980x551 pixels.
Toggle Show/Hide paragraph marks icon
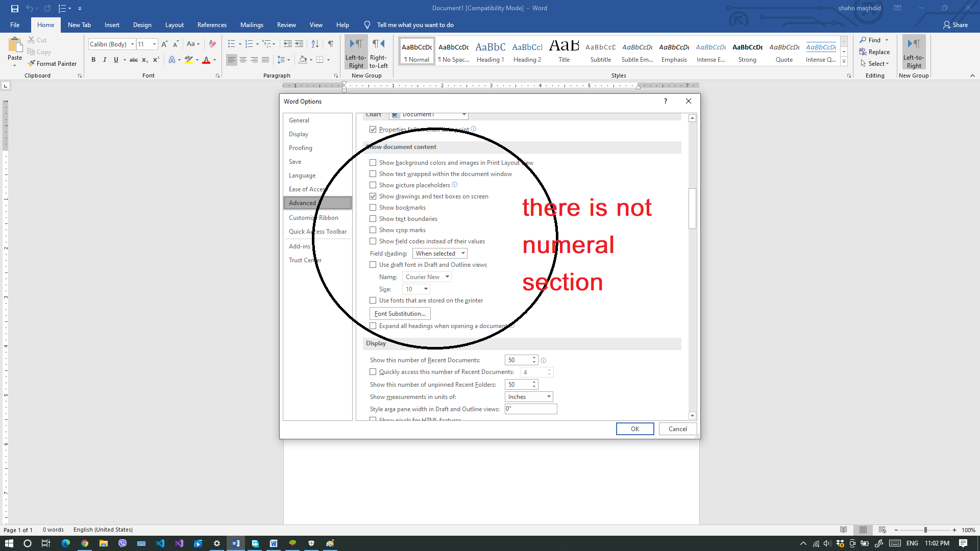pyautogui.click(x=331, y=44)
